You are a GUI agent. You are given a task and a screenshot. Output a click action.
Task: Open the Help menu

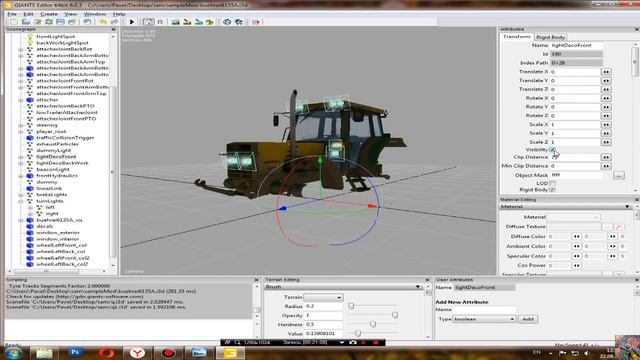[x=119, y=14]
